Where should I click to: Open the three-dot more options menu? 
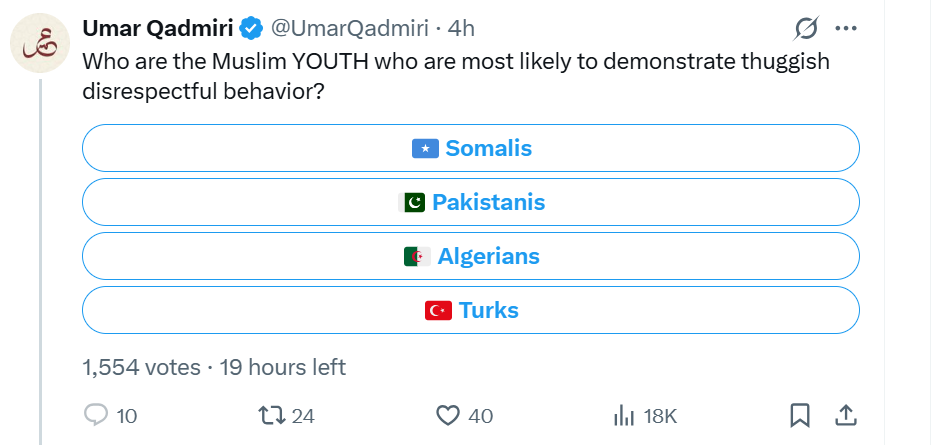846,28
